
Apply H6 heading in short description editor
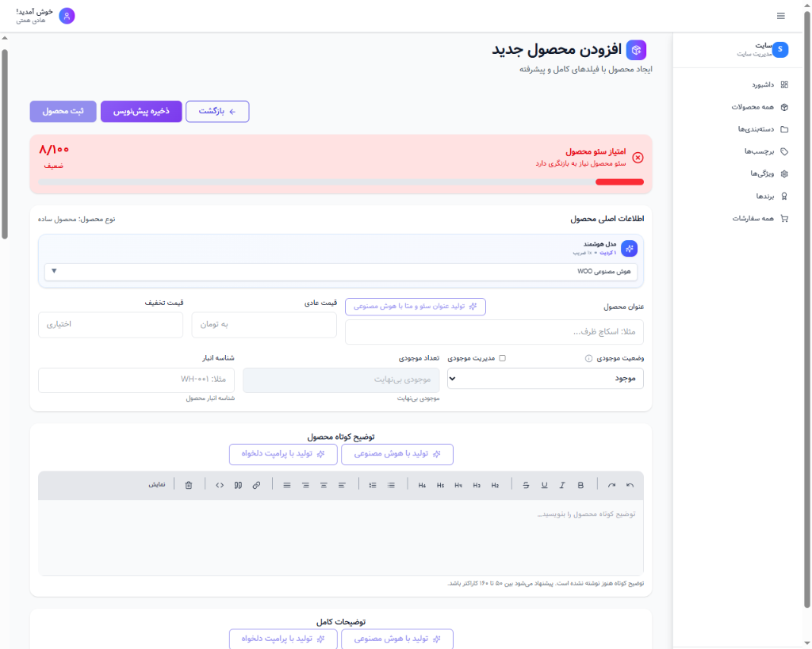click(422, 485)
